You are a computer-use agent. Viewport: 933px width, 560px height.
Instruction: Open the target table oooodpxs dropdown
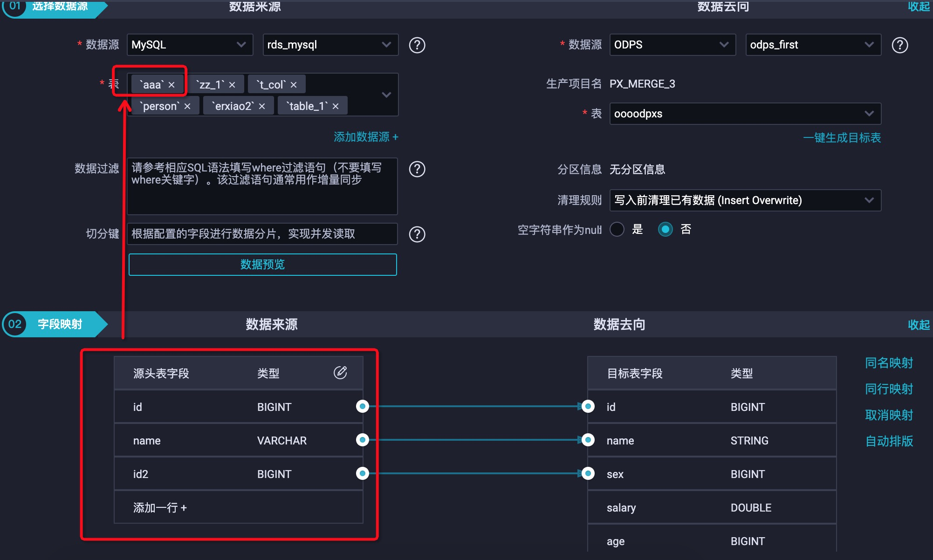[x=745, y=114]
